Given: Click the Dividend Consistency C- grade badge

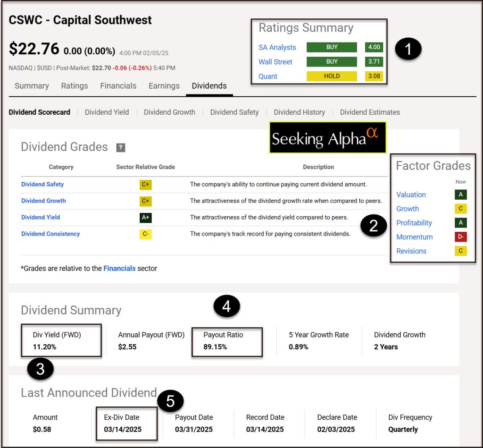Looking at the screenshot, I should pyautogui.click(x=145, y=234).
